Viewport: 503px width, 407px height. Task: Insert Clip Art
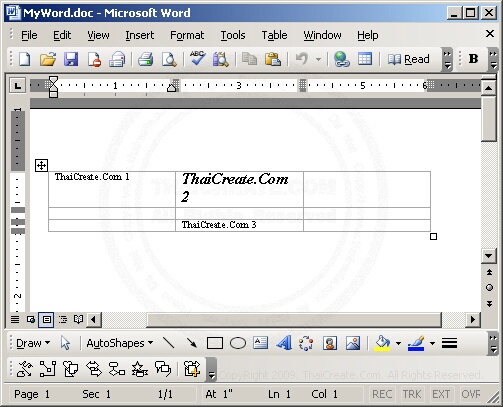[330, 343]
